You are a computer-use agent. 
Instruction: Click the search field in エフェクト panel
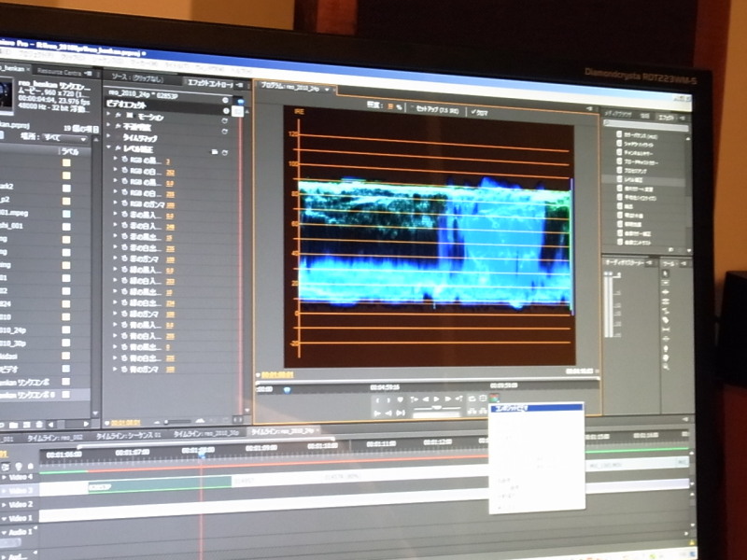[x=646, y=126]
